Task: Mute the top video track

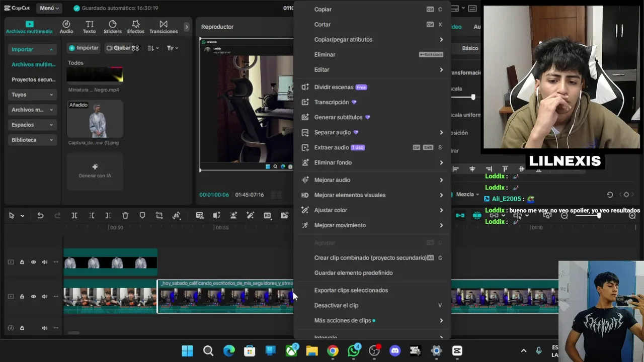Action: (45, 262)
